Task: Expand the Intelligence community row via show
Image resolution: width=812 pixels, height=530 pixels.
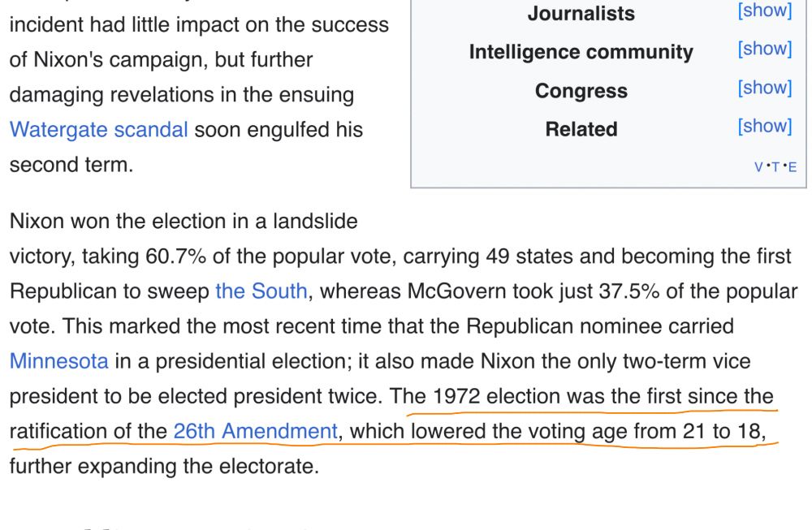Action: [765, 49]
